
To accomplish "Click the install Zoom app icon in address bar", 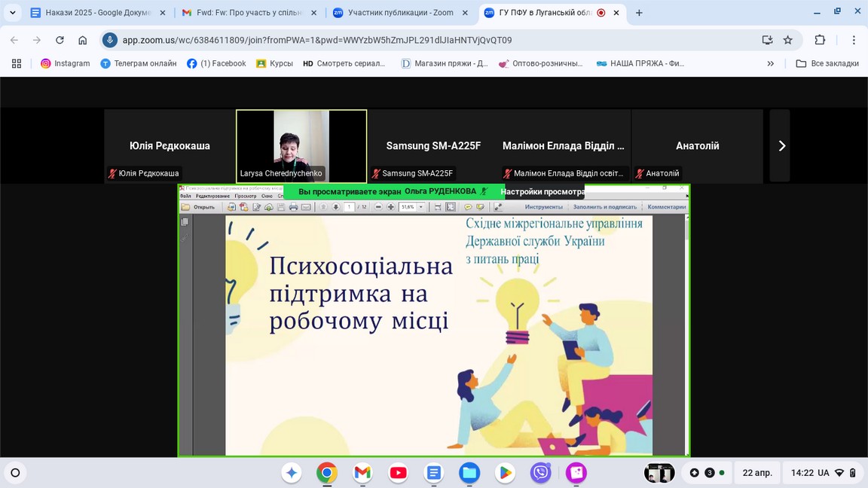I will tap(767, 40).
